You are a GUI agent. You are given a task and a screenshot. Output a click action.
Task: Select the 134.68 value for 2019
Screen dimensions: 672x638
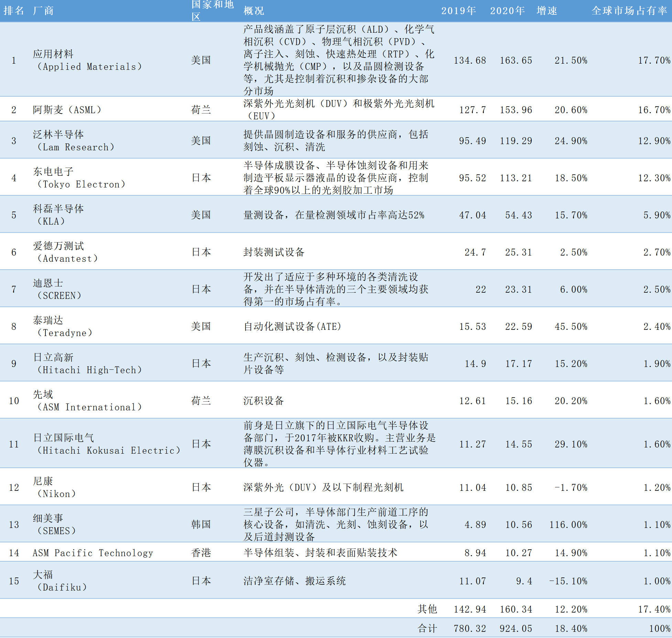point(470,60)
